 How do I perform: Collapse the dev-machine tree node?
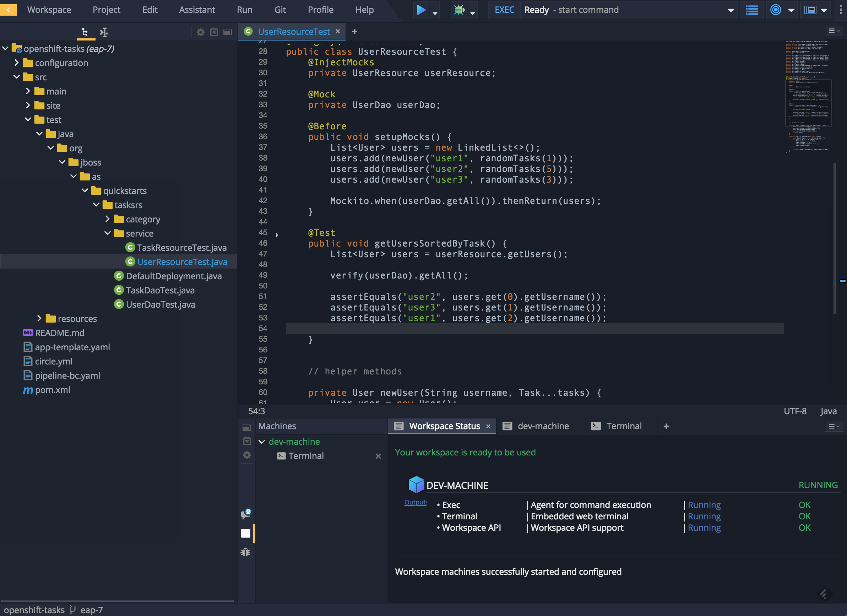coord(262,442)
